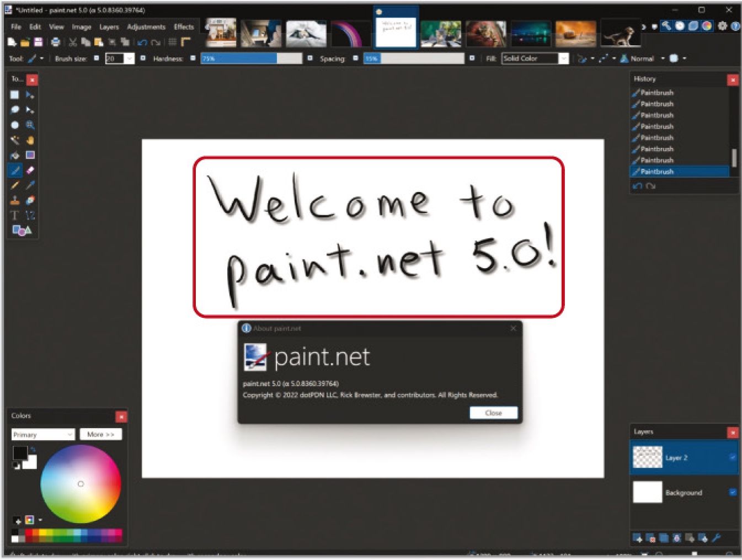This screenshot has height=560, width=742.
Task: Close the Colors panel
Action: 121,417
